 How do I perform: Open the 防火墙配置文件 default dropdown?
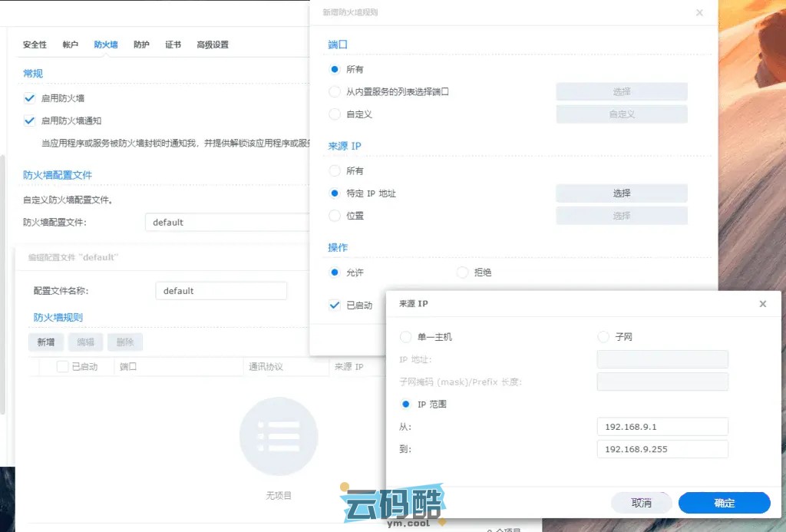tap(226, 223)
